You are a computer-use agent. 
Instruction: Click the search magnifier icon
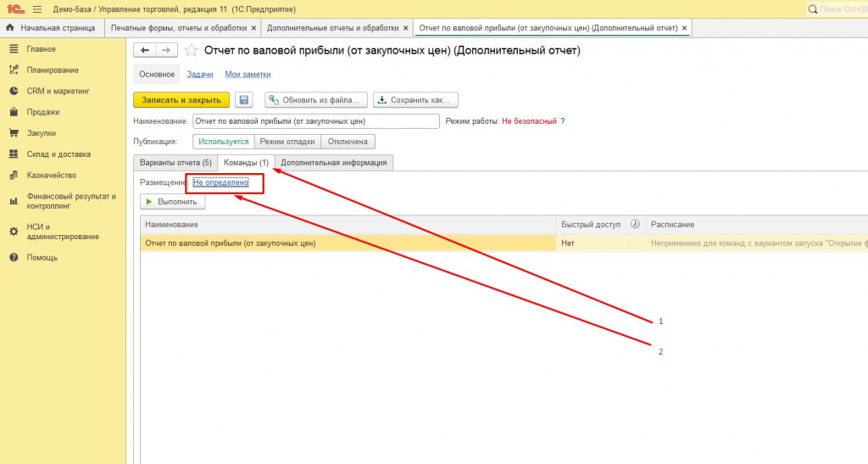coord(813,9)
